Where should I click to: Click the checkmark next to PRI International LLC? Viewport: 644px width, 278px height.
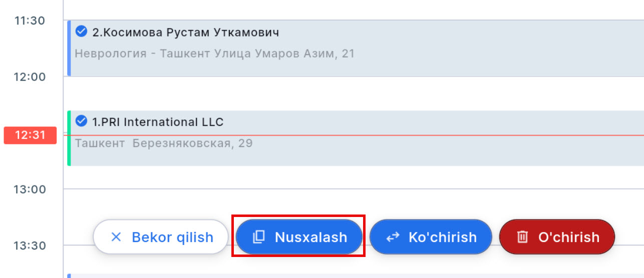pyautogui.click(x=81, y=121)
